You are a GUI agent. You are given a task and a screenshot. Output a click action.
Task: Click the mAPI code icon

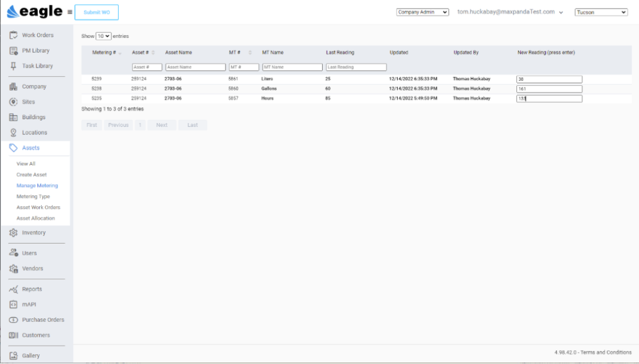coord(13,304)
